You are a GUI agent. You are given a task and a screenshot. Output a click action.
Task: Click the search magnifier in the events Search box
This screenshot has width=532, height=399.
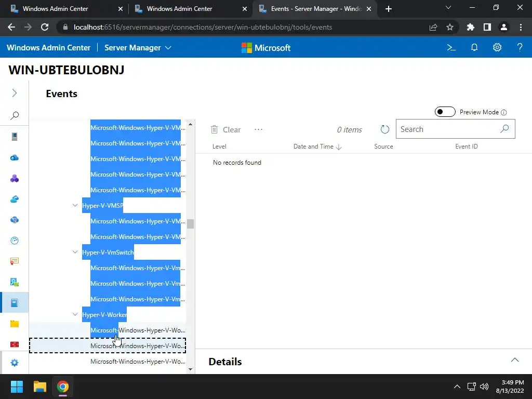pyautogui.click(x=504, y=129)
